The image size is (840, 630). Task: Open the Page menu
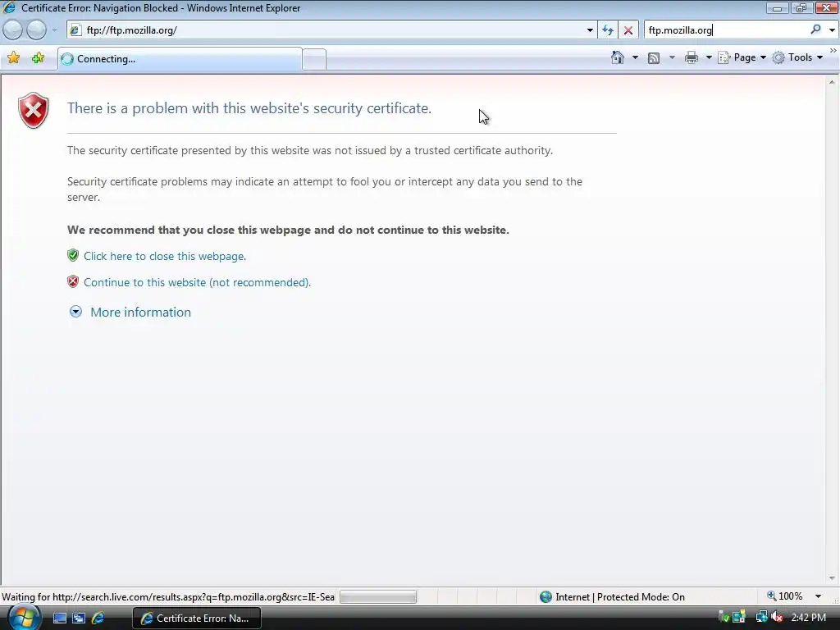pyautogui.click(x=742, y=57)
